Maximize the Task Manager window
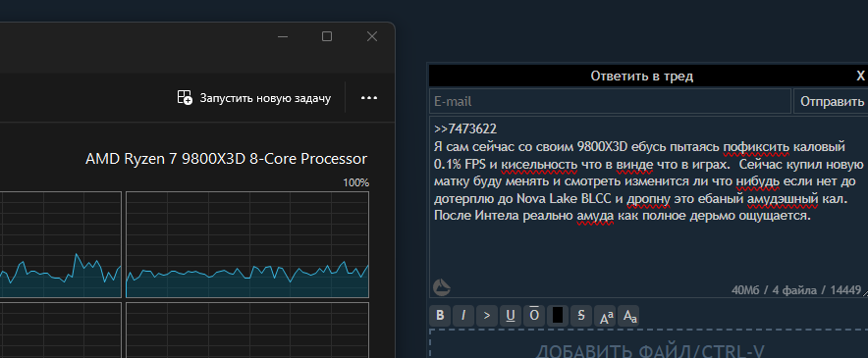 327,36
